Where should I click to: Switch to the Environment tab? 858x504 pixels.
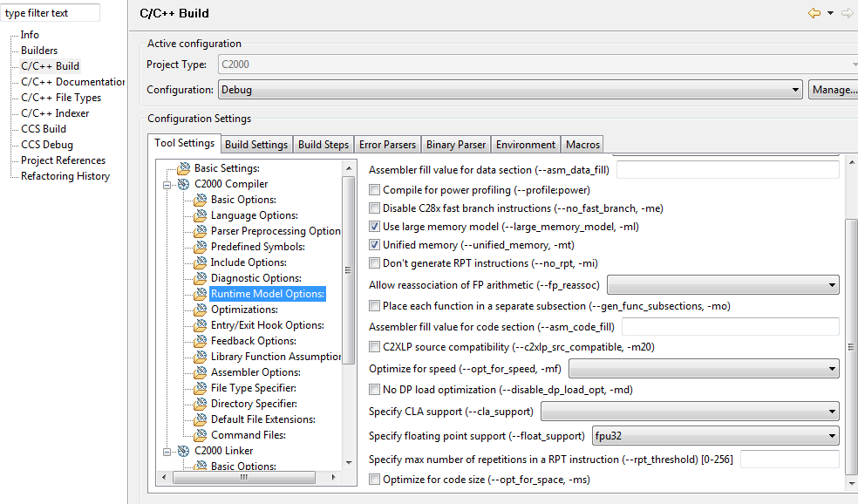526,145
